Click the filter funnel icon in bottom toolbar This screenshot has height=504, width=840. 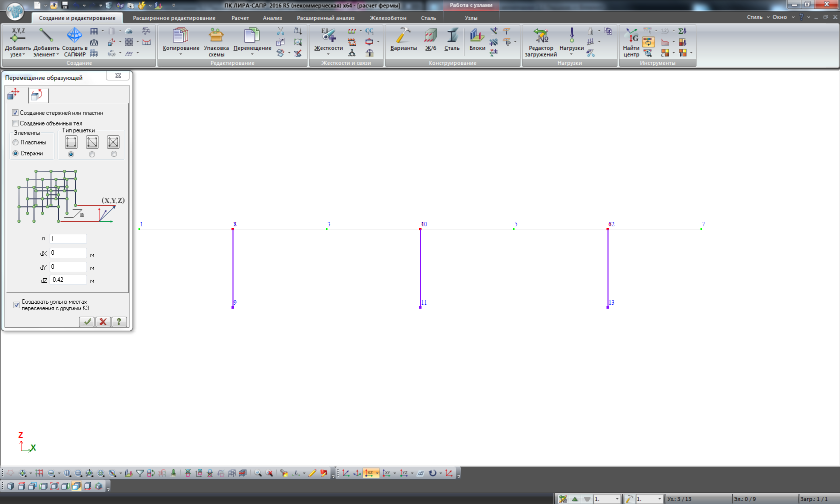pyautogui.click(x=140, y=473)
